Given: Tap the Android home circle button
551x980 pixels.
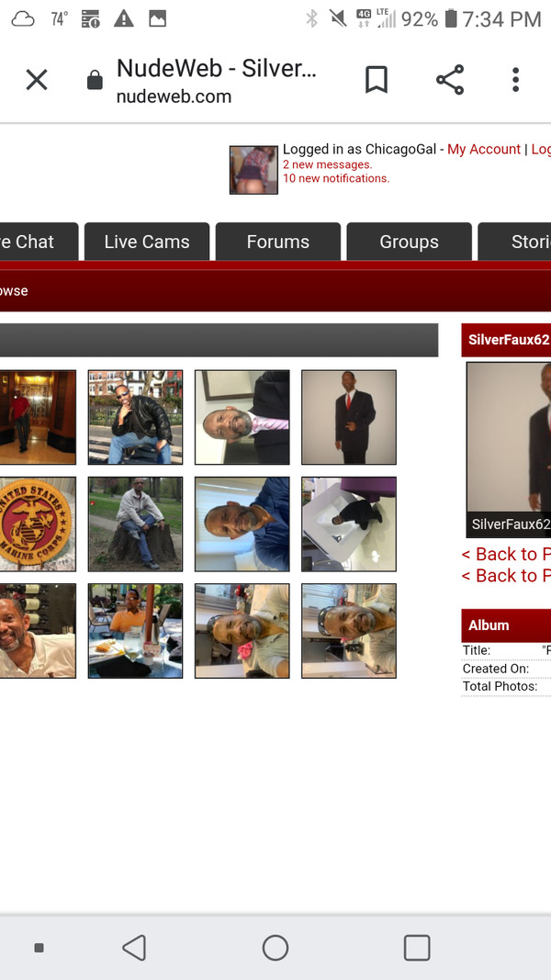Looking at the screenshot, I should (x=275, y=948).
